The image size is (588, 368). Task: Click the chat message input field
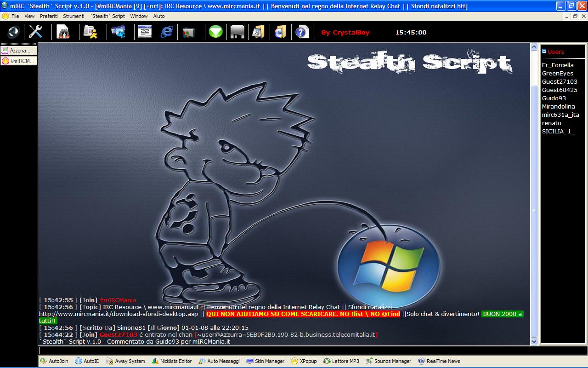pos(285,351)
